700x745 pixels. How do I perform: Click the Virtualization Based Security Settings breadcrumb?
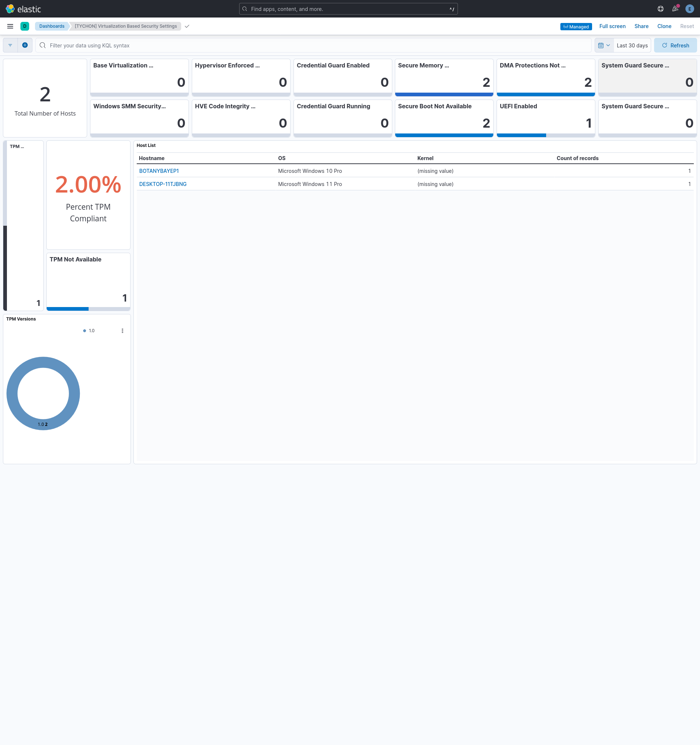[125, 26]
